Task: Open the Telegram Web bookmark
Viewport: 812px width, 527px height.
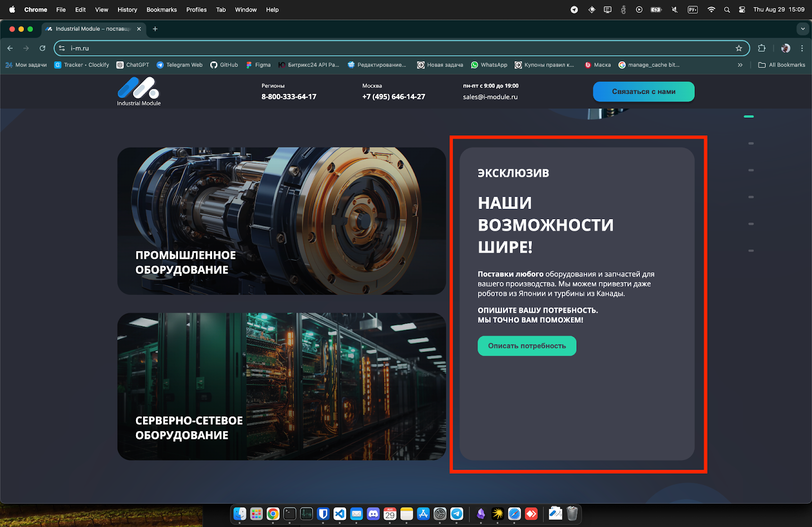Action: click(180, 65)
